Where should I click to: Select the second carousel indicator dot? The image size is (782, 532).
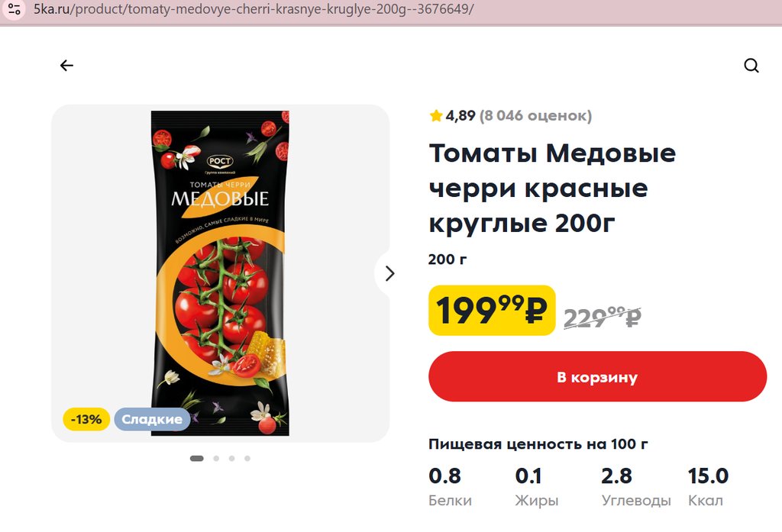point(216,458)
